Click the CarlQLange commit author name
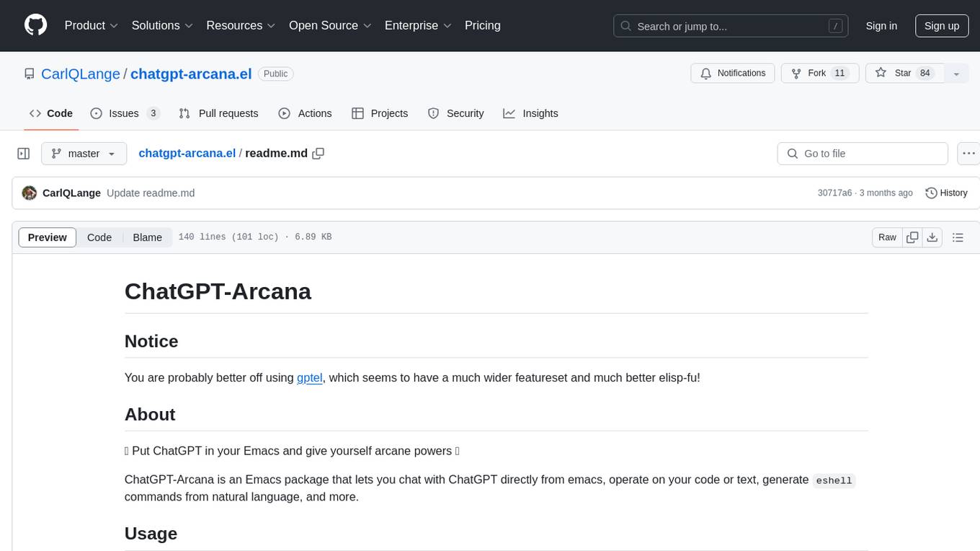 coord(71,193)
